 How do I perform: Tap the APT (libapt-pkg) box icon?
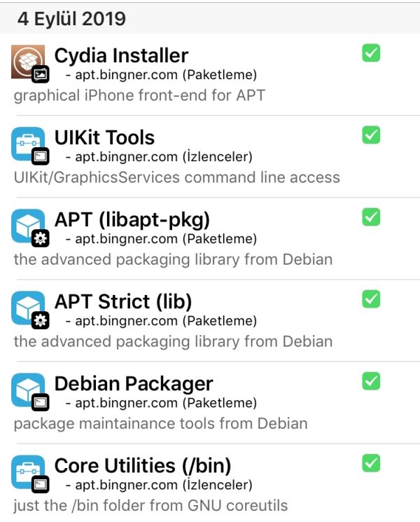click(28, 226)
